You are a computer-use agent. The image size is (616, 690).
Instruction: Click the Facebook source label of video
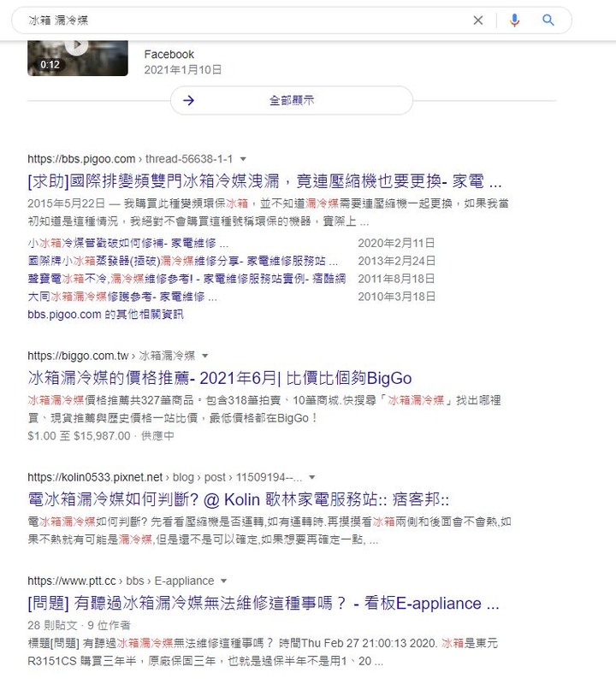tap(169, 55)
